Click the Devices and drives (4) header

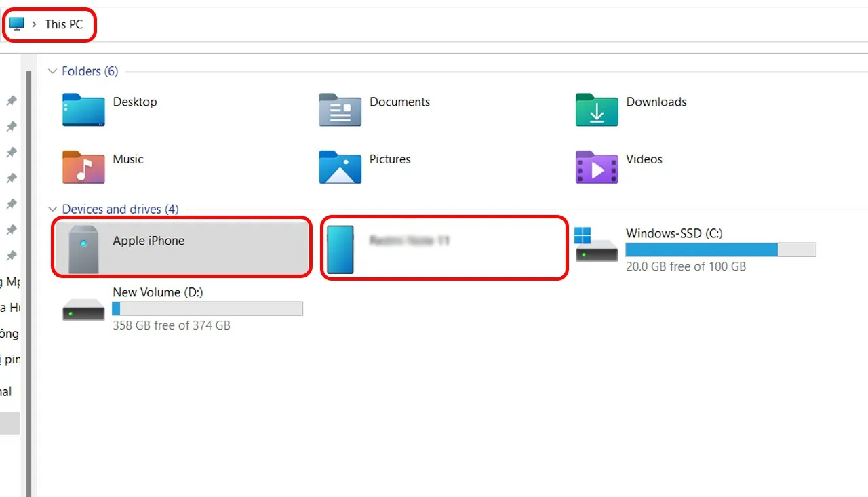tap(121, 210)
